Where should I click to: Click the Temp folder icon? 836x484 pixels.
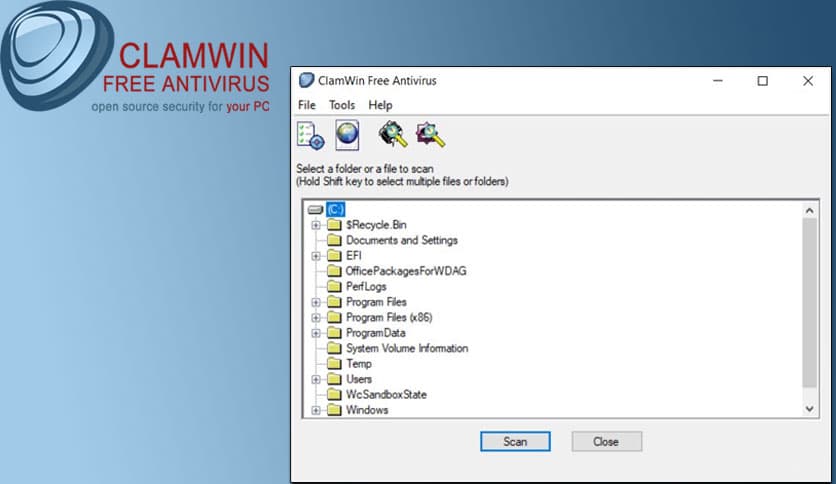334,364
